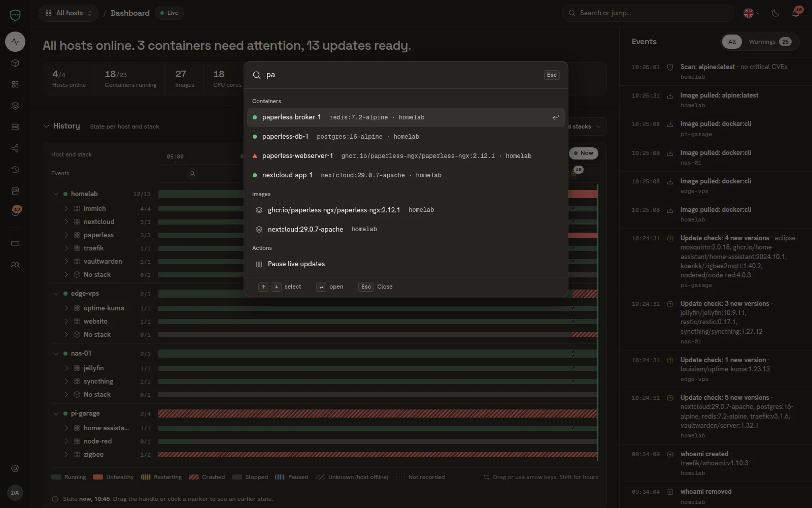
Task: Expand the immich stack row
Action: click(x=66, y=209)
